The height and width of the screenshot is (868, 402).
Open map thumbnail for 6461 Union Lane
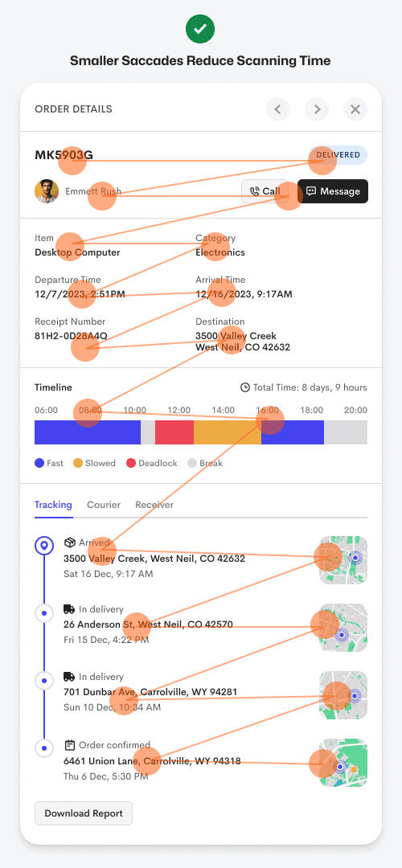tap(343, 762)
